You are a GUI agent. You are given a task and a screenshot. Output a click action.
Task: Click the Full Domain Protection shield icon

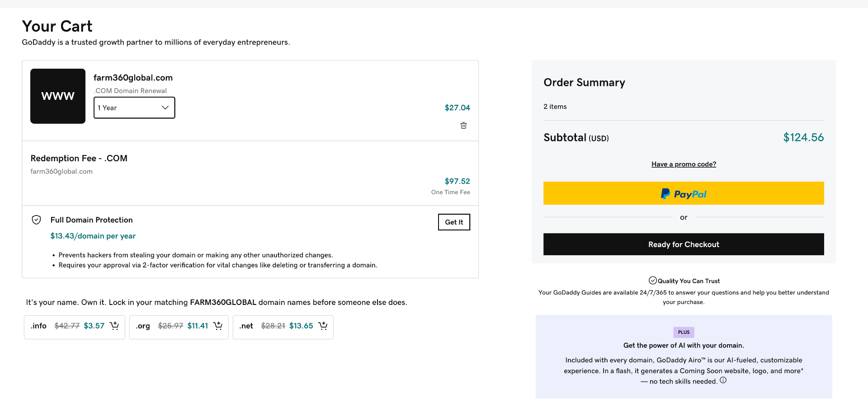click(x=37, y=220)
